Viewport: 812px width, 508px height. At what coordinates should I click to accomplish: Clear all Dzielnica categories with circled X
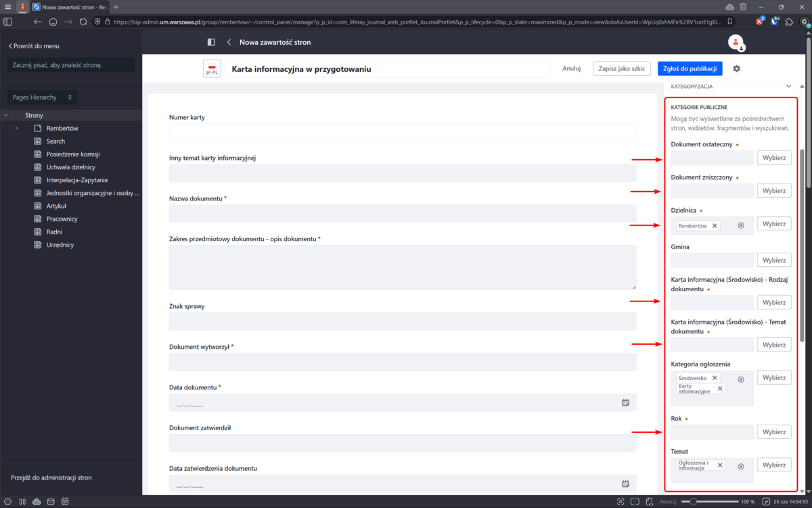tap(741, 226)
